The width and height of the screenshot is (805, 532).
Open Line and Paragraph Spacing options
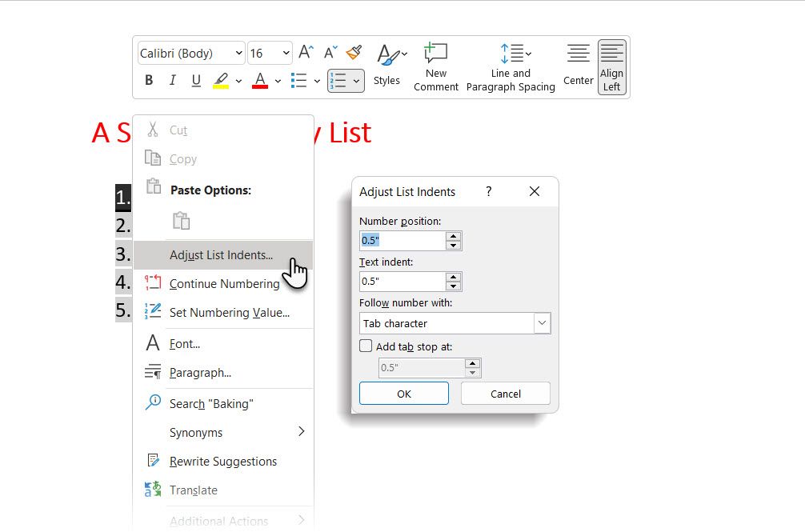click(511, 67)
